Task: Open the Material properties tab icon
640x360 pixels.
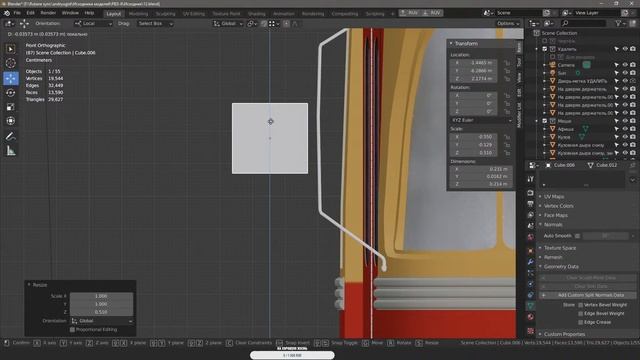Action: tap(530, 317)
